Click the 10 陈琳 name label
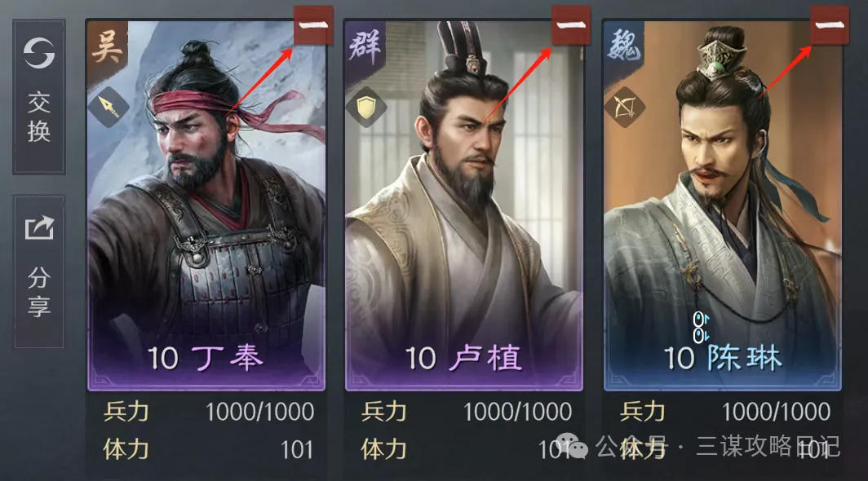The height and width of the screenshot is (481, 868). point(723,358)
